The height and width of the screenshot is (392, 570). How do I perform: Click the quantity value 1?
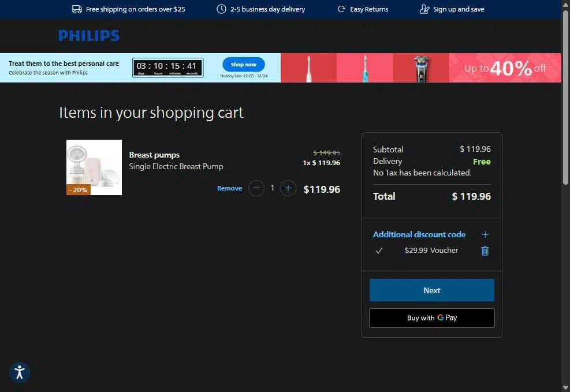pos(272,188)
